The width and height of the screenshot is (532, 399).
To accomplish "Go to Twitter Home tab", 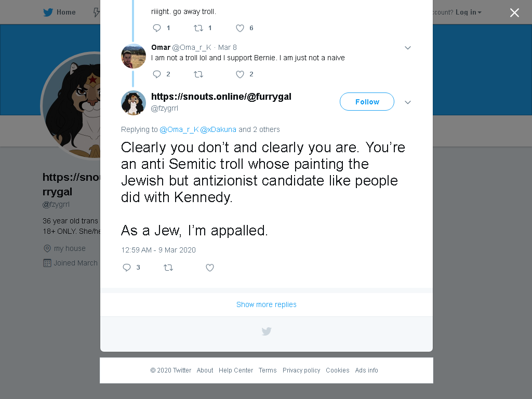I will click(59, 12).
